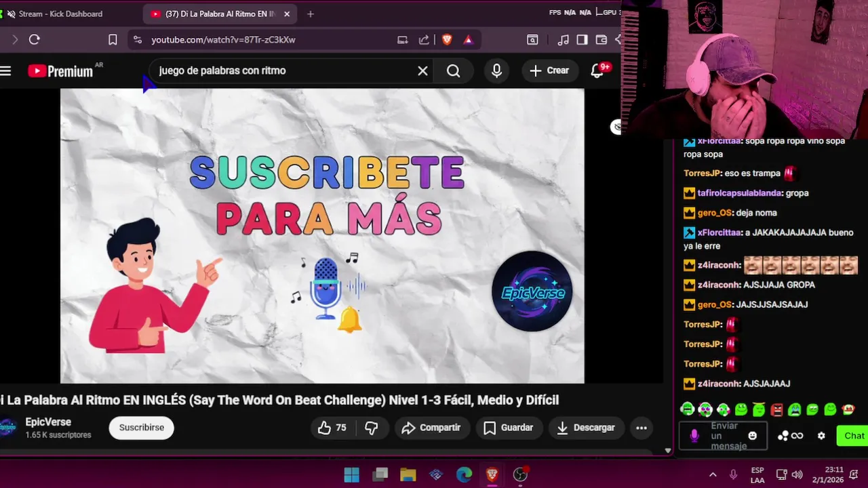
Task: Open the Crear upload menu
Action: tap(550, 70)
